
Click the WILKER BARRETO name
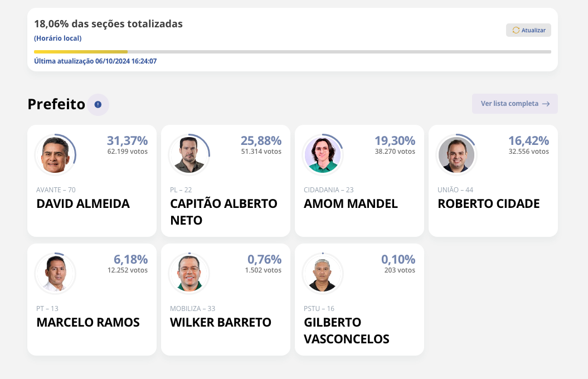click(221, 323)
